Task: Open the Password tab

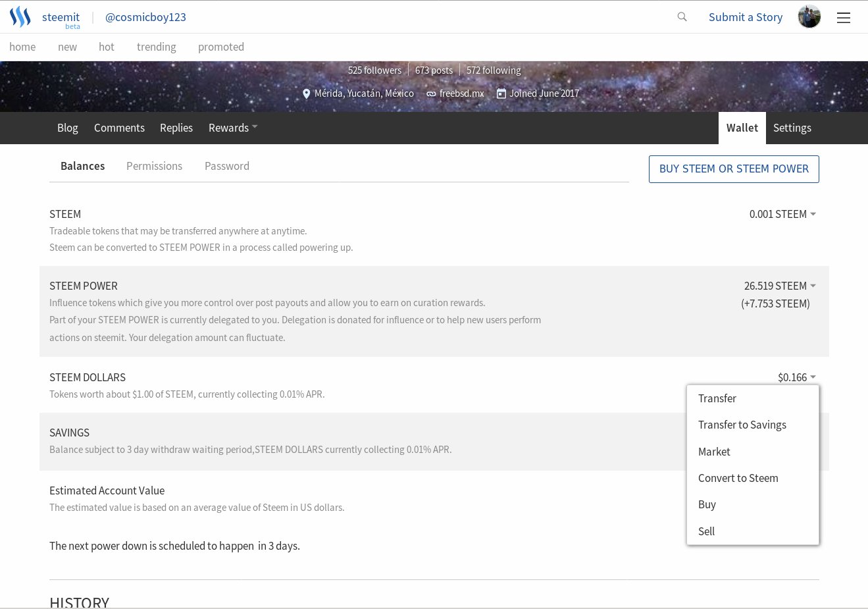Action: (227, 166)
